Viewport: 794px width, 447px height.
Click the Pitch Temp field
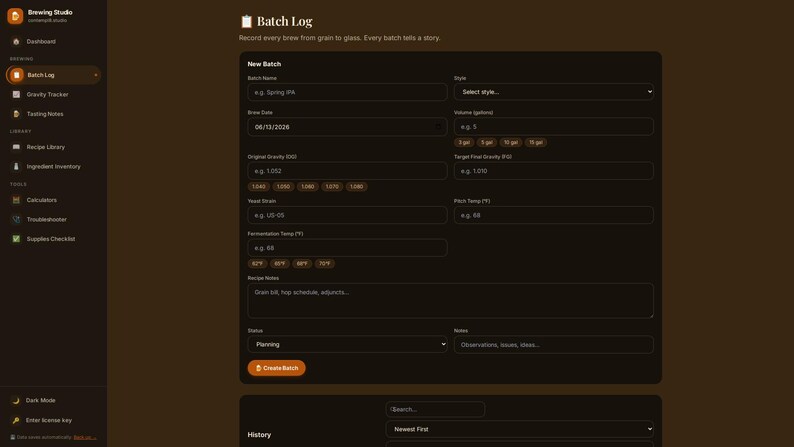(553, 215)
